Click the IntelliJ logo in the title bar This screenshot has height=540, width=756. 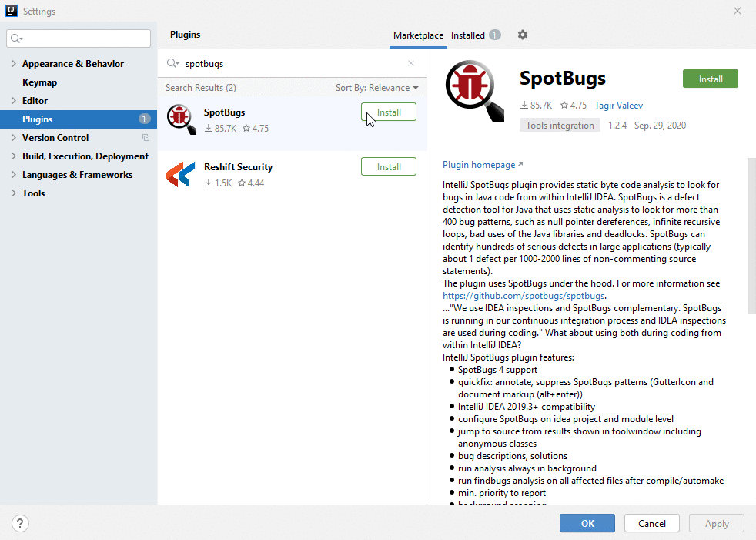click(x=10, y=10)
